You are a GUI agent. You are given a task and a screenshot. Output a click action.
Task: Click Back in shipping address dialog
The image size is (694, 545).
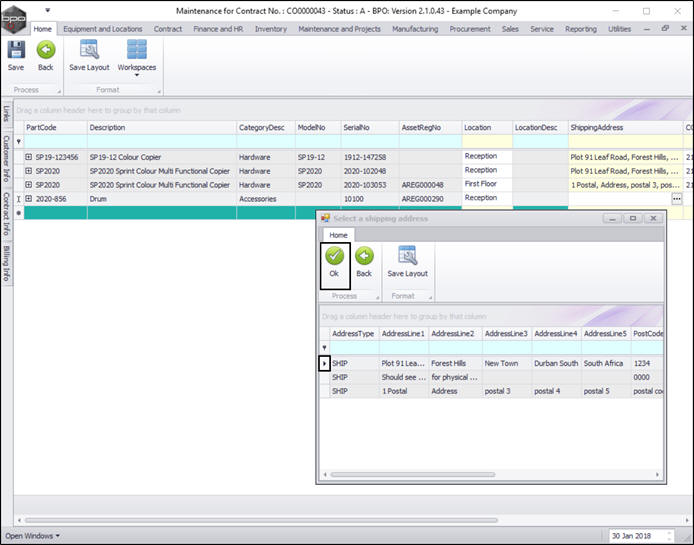(364, 263)
